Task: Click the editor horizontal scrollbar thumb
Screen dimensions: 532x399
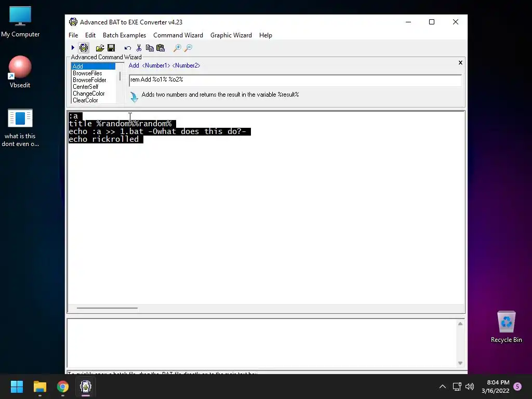Action: click(x=107, y=308)
